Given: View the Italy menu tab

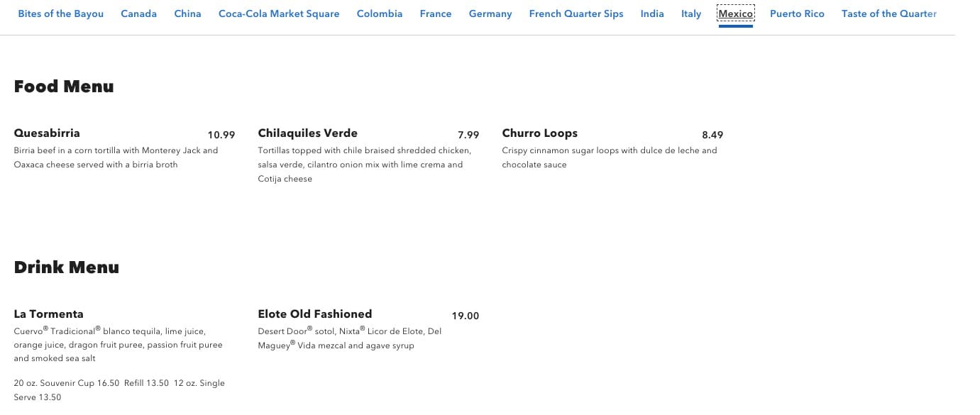Looking at the screenshot, I should point(690,14).
